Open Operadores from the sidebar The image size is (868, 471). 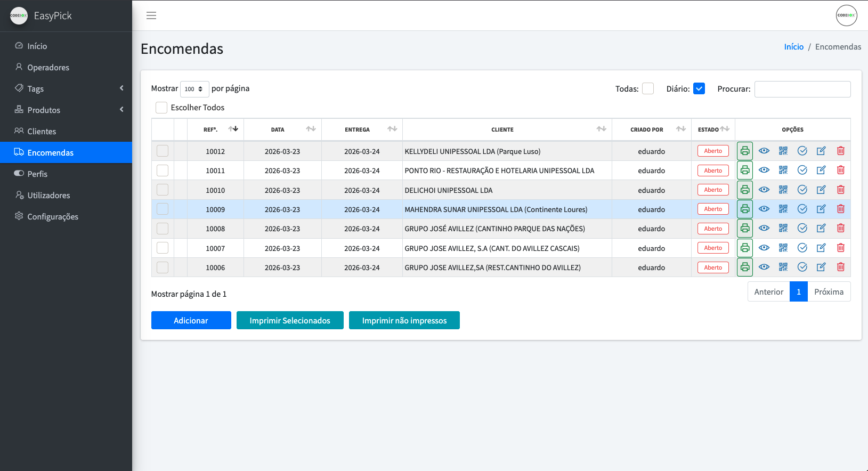(x=48, y=67)
